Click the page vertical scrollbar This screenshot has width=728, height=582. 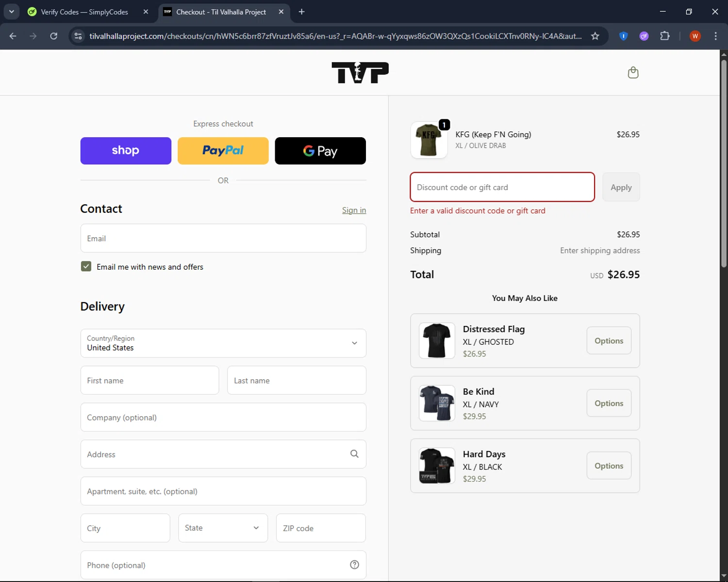(724, 163)
